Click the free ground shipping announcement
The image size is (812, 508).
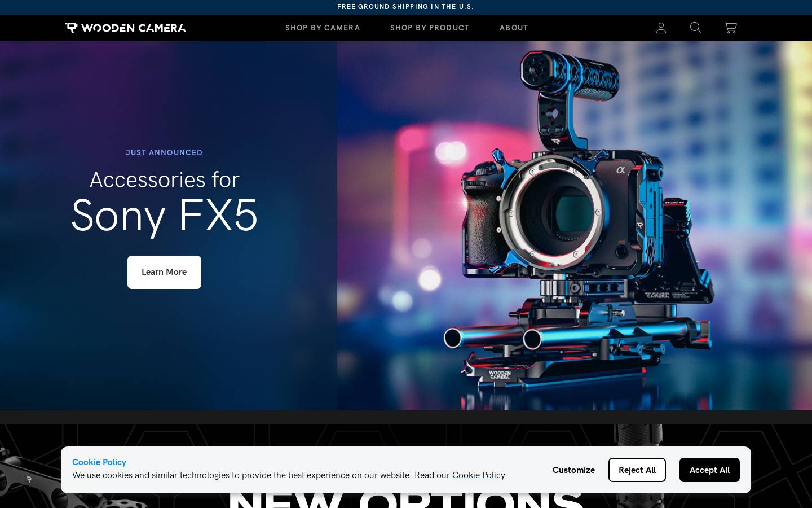point(405,7)
